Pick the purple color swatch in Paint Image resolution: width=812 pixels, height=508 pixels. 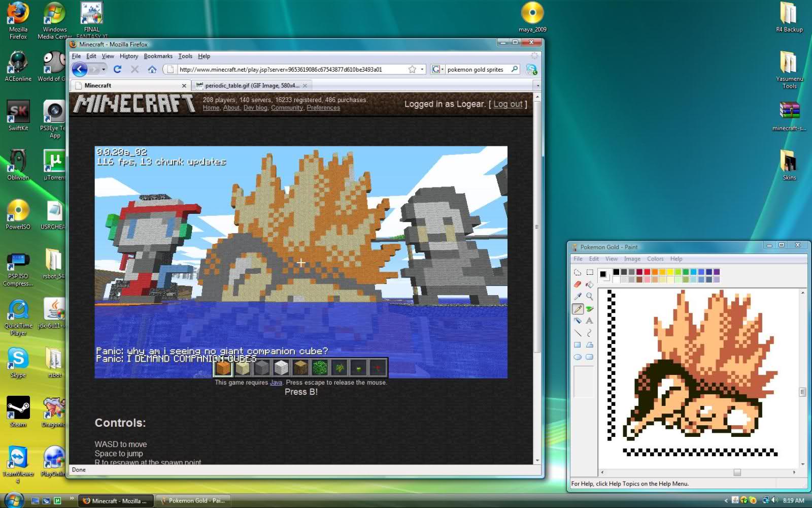(x=717, y=272)
